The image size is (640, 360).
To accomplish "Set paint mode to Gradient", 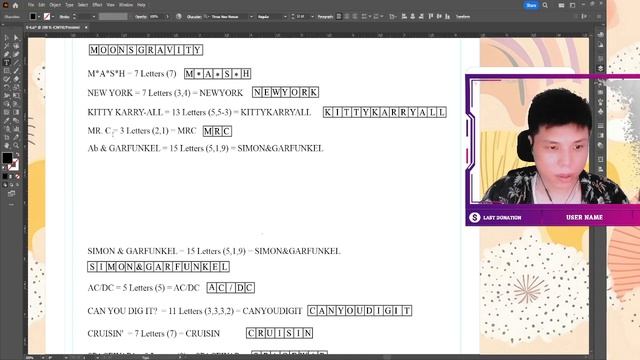I will coord(11,177).
